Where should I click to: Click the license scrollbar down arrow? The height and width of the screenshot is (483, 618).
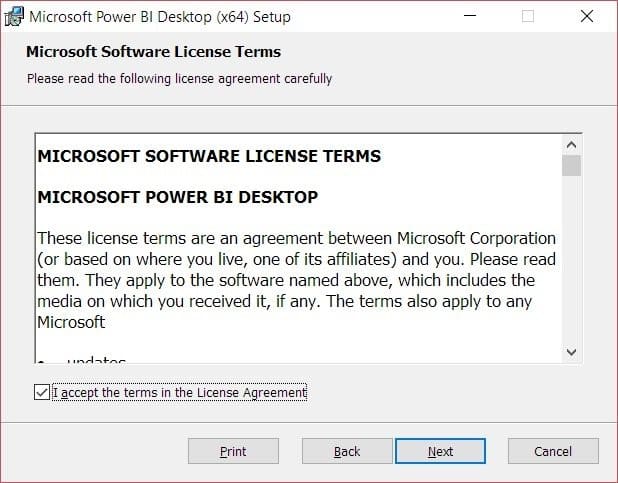[x=571, y=352]
